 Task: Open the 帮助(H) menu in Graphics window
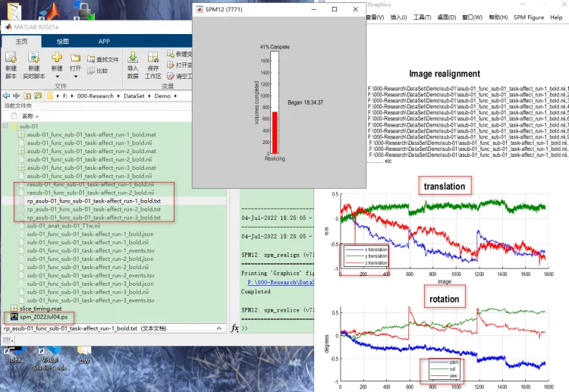(498, 17)
